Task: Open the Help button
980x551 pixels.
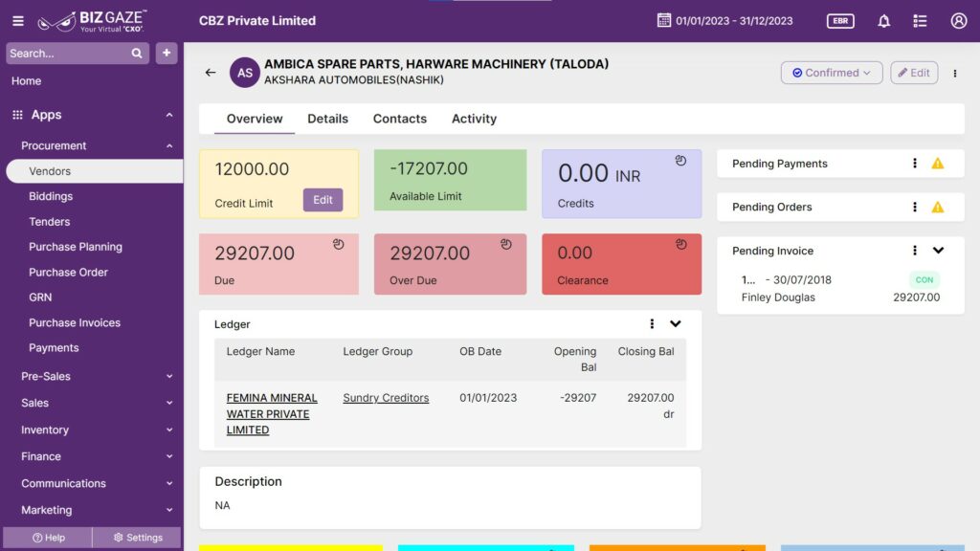Action: click(x=48, y=538)
